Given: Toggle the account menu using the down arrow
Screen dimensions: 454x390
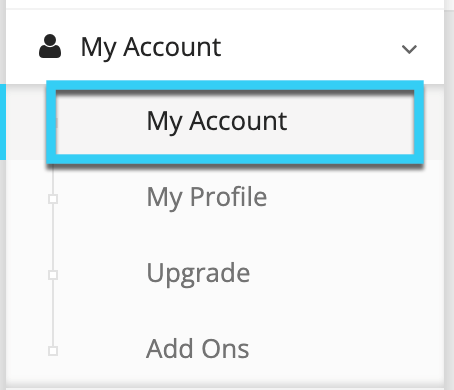Looking at the screenshot, I should [x=409, y=49].
